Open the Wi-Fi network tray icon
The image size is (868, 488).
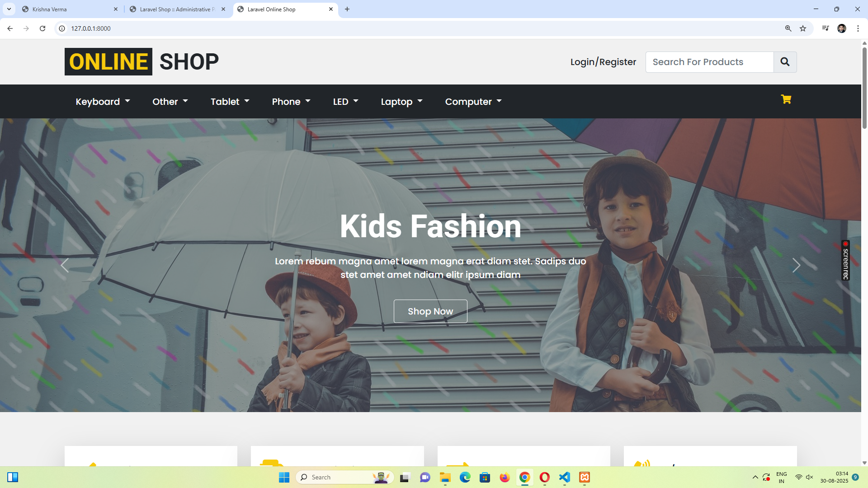pyautogui.click(x=799, y=477)
